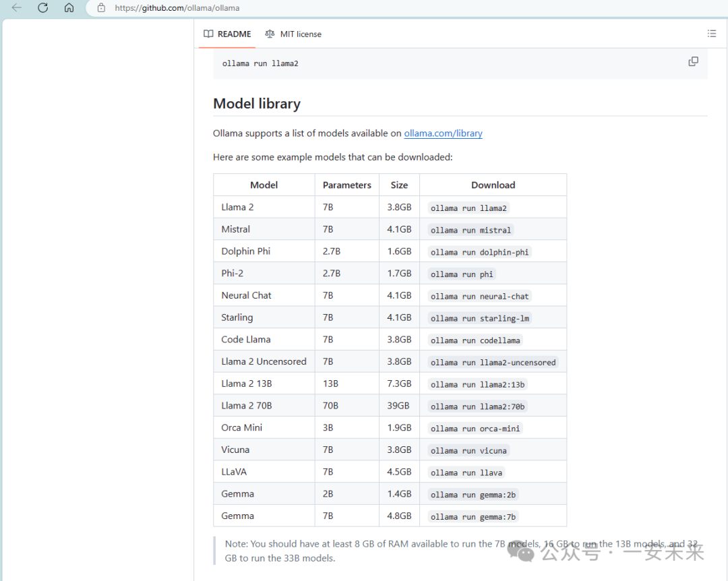Select the 'ollama run neural-chat' command

[x=479, y=297]
